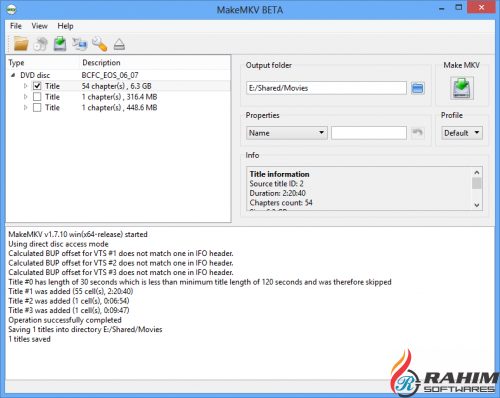Click the Eject disc toolbar icon
Viewport: 500px width, 398px height.
click(x=119, y=44)
